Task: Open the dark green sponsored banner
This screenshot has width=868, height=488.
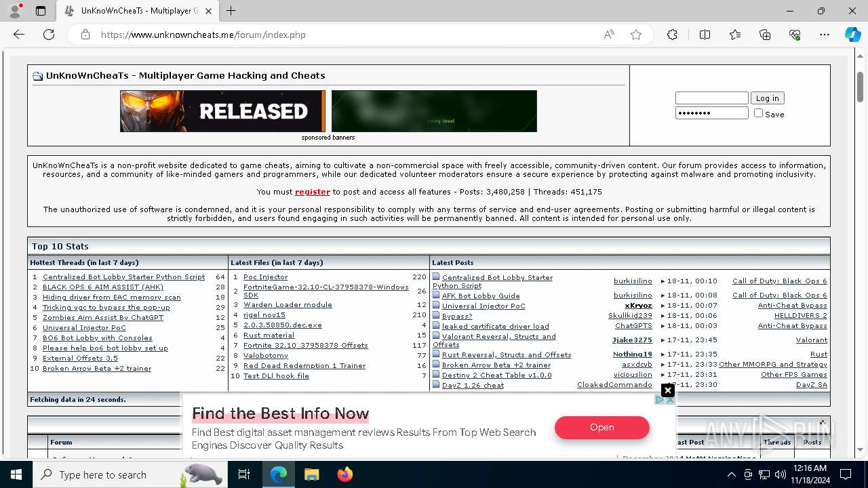Action: click(x=434, y=111)
